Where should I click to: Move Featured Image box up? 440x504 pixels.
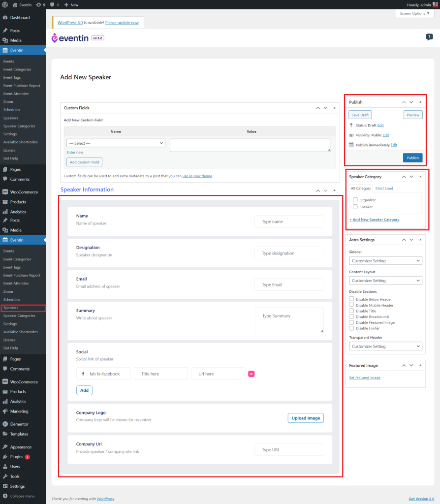(x=404, y=366)
